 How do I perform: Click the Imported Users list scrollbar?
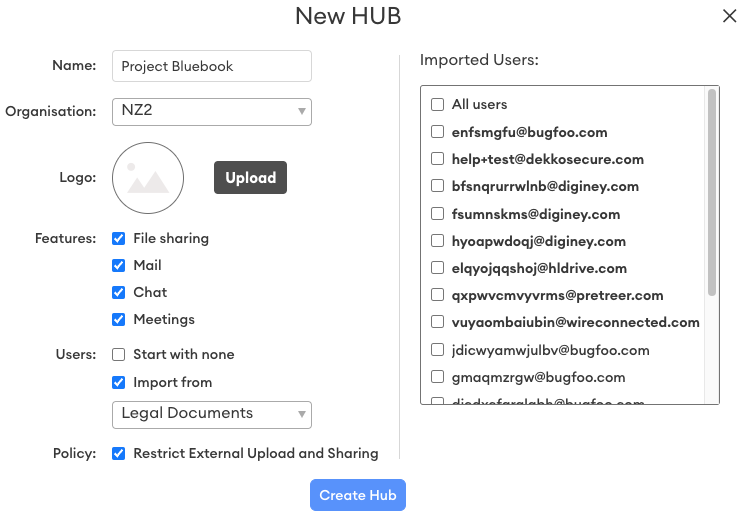tap(711, 193)
